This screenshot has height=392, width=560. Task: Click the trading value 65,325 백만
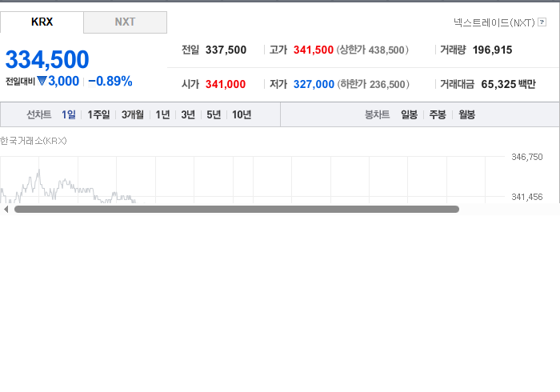pos(508,84)
